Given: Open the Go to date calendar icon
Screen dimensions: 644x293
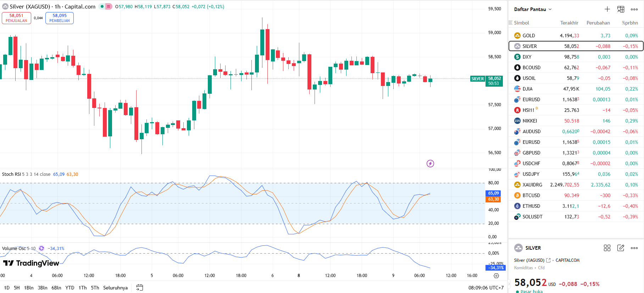Looking at the screenshot, I should pyautogui.click(x=140, y=288).
